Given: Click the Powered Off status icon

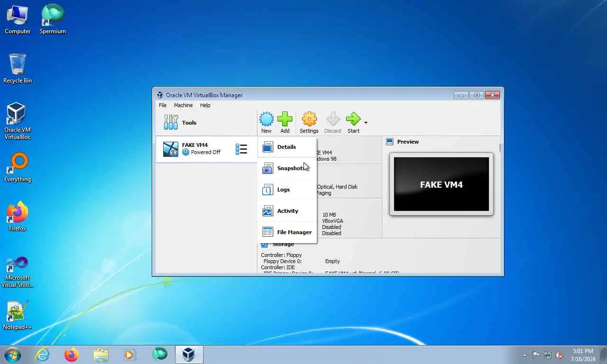Looking at the screenshot, I should [x=185, y=152].
